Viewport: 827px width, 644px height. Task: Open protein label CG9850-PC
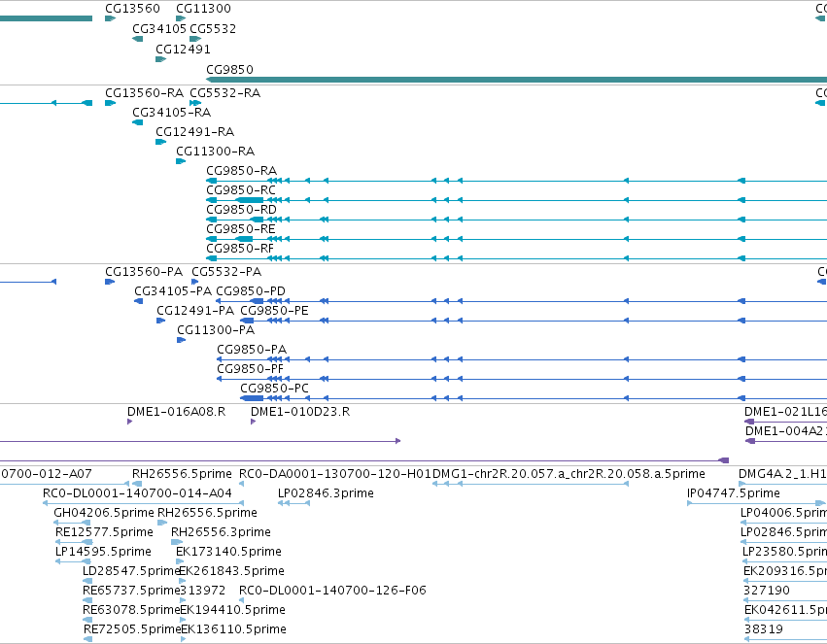click(x=274, y=389)
